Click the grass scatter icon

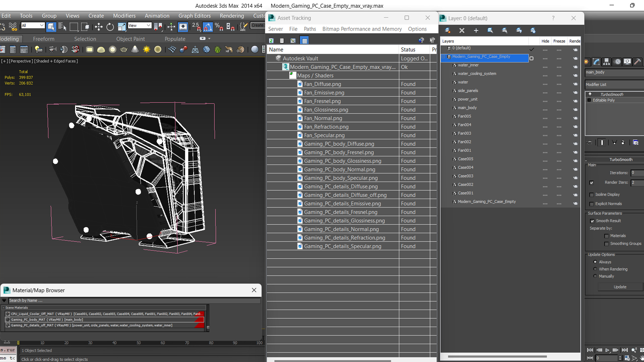tap(218, 50)
